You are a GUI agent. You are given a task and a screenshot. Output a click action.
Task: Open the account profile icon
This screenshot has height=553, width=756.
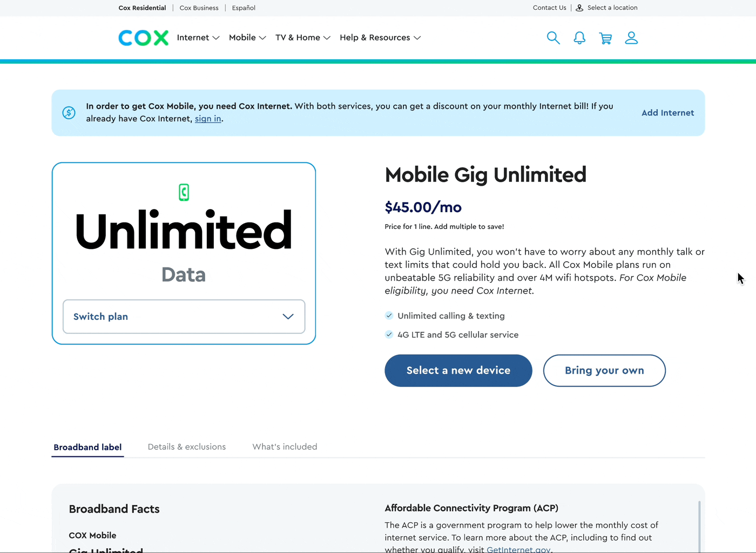click(631, 38)
